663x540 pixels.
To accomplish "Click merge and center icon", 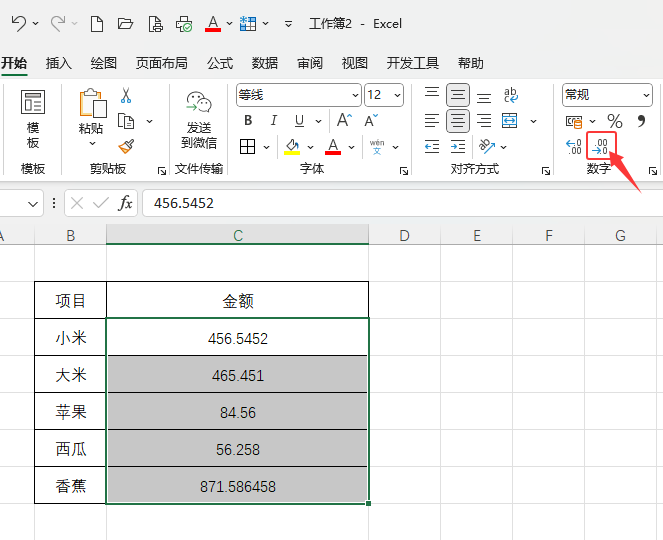I will 510,121.
